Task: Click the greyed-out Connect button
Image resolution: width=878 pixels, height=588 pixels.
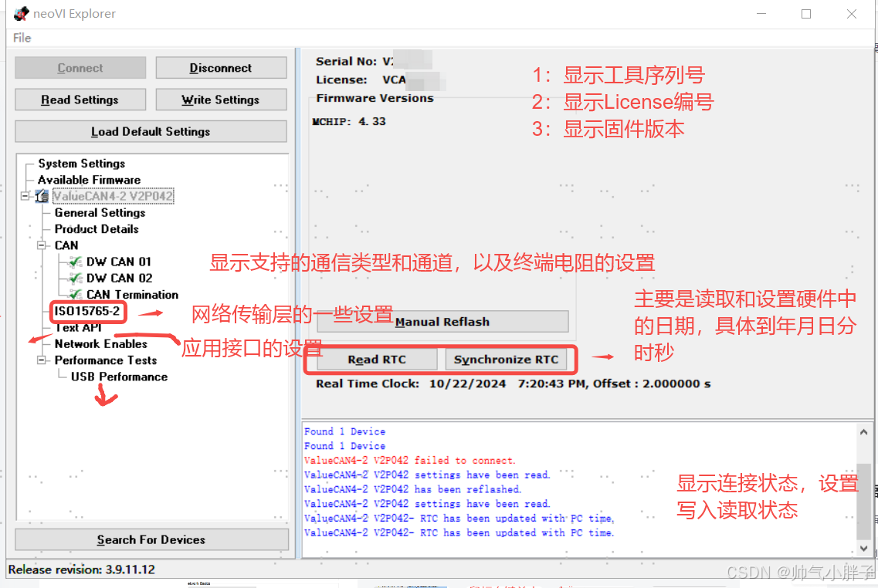Action: coord(80,68)
